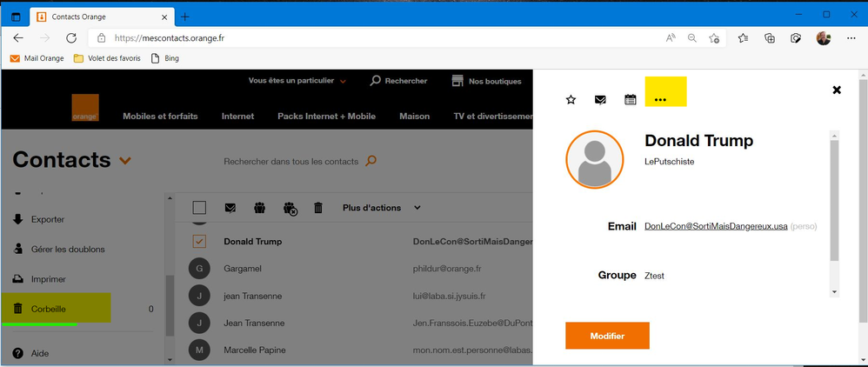Expand the Contacts title dropdown arrow
This screenshot has width=868, height=367.
point(125,161)
